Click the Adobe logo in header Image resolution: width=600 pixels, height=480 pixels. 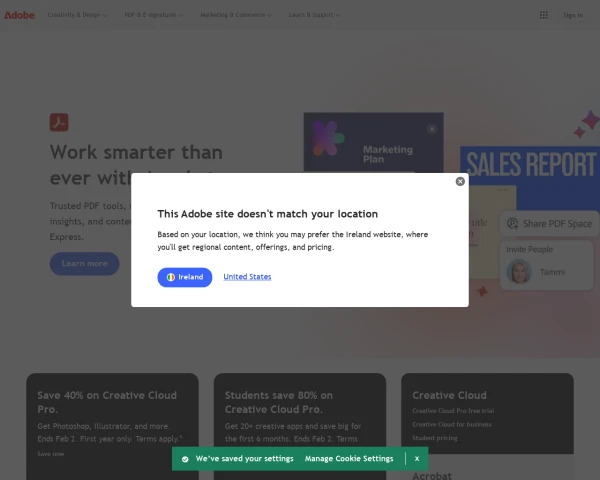pos(19,15)
